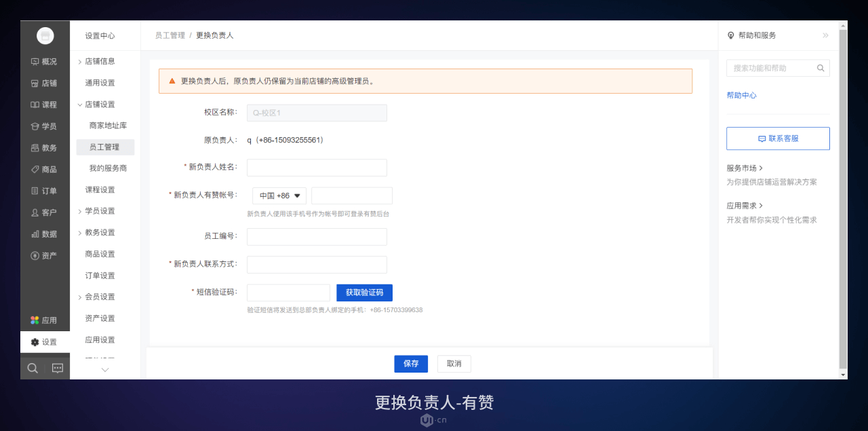Collapse the help panel with double-arrow icon
Viewport: 868px width, 431px height.
(825, 35)
